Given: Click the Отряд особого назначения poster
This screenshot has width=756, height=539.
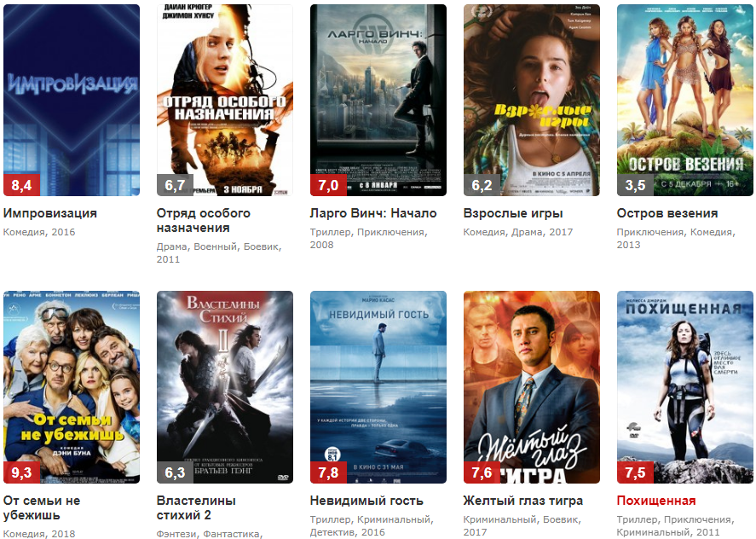Looking at the screenshot, I should 225,101.
